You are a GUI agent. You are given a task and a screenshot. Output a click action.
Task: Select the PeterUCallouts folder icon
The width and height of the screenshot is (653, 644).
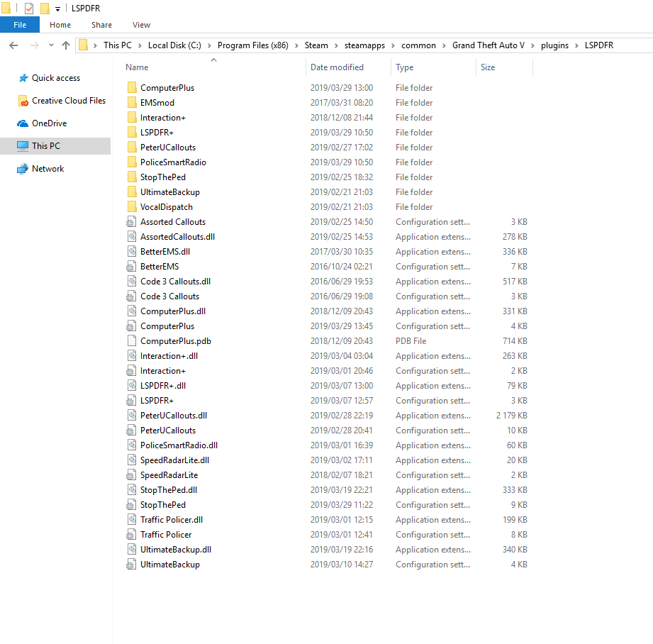tap(132, 147)
